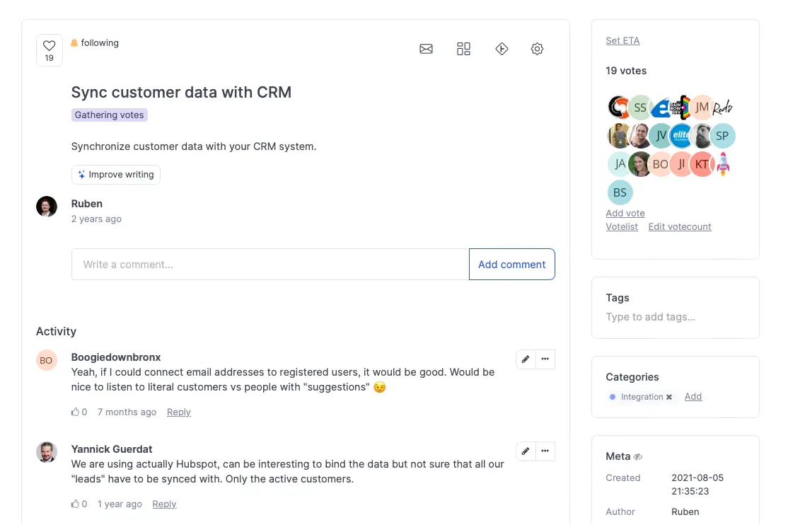Open more options on Boogiedownbronx's comment
Viewport: 788px width, 532px height.
tap(545, 359)
